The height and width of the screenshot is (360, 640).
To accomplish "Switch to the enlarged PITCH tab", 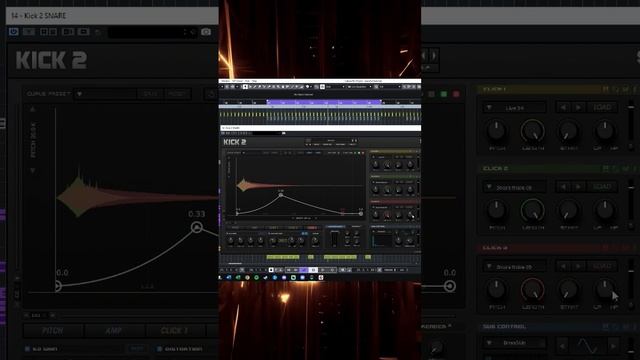I will click(53, 331).
